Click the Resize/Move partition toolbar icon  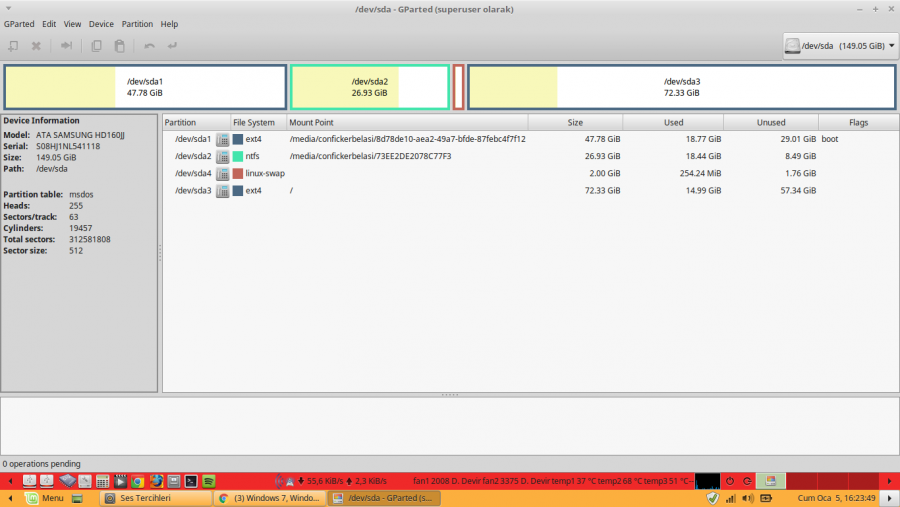[x=67, y=46]
